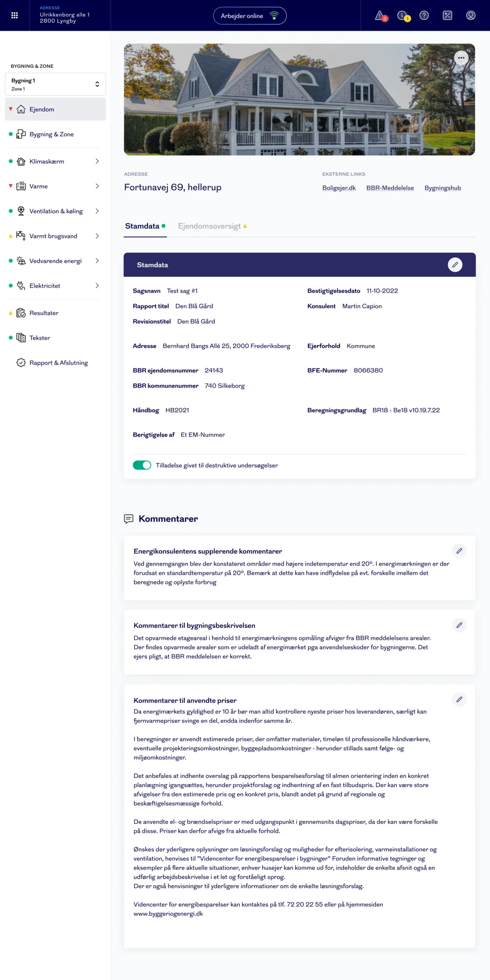
Task: Click the calculator icon in top bar
Action: coord(447,15)
